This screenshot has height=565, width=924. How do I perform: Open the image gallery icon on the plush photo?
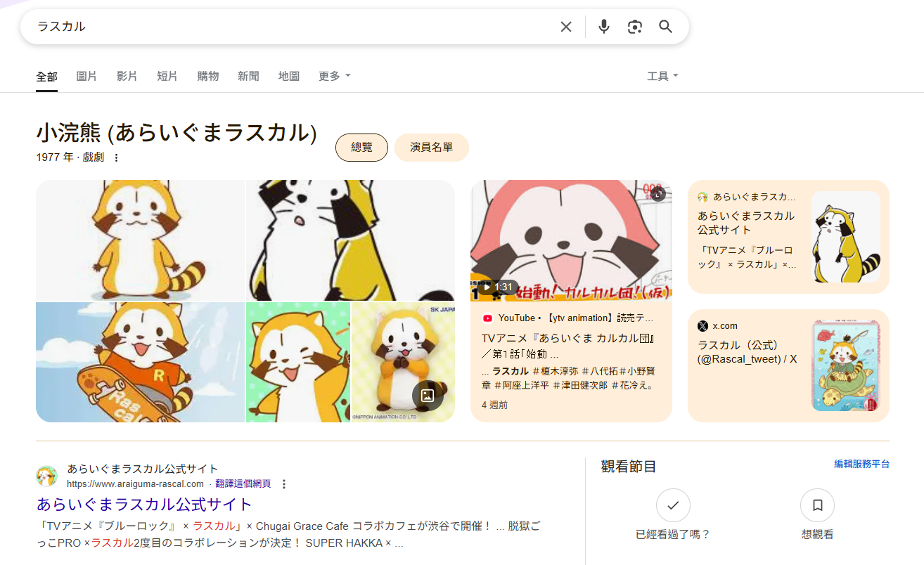[x=428, y=395]
